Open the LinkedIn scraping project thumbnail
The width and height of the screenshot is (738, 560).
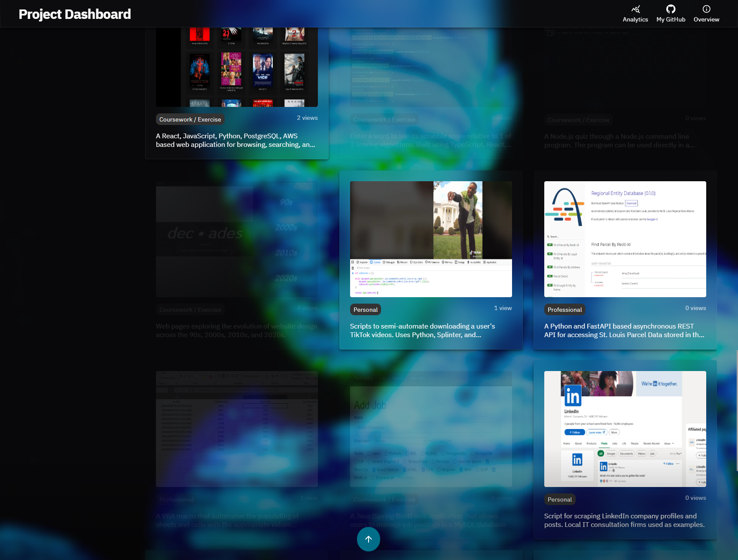coord(625,429)
